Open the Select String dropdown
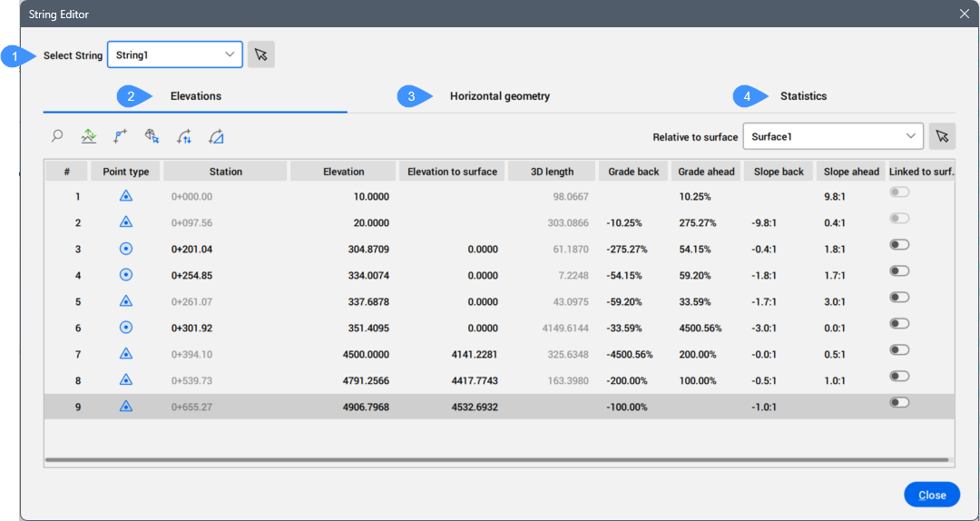The height and width of the screenshot is (521, 980). (x=175, y=55)
